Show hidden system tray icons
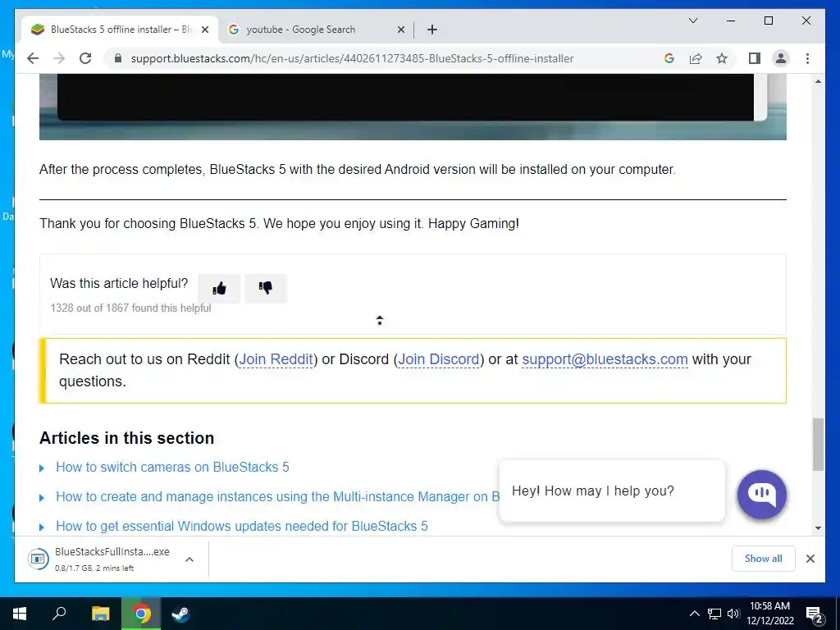This screenshot has width=840, height=630. click(x=694, y=614)
